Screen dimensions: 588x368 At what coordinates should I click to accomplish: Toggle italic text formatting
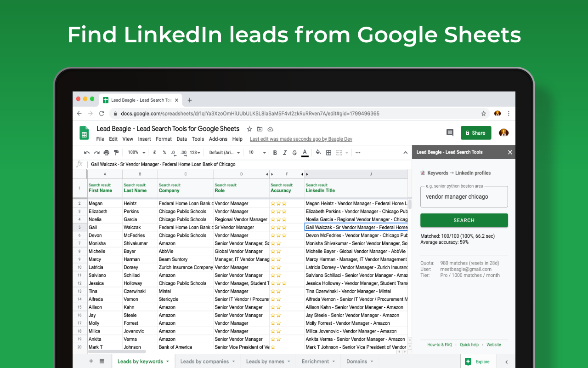pyautogui.click(x=285, y=153)
